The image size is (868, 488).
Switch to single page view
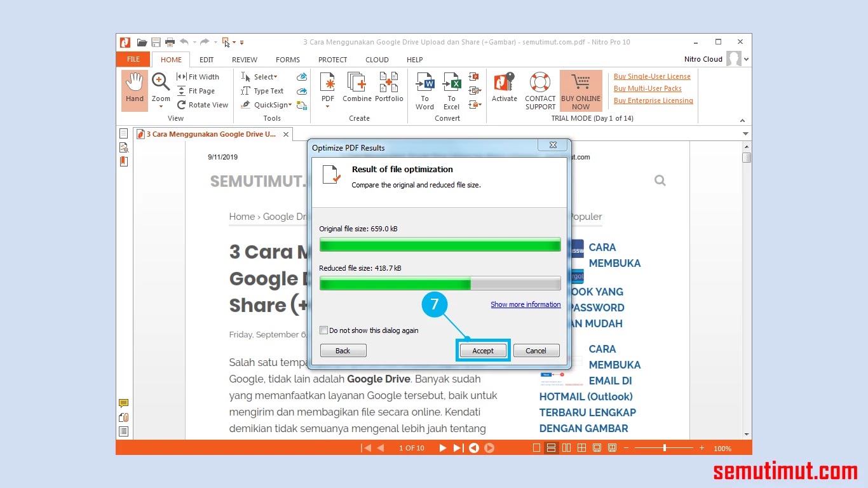tap(536, 448)
